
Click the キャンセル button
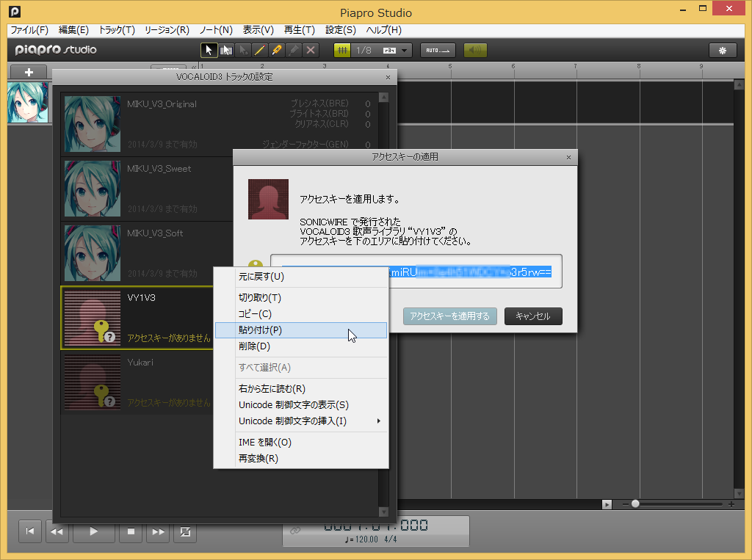point(533,316)
